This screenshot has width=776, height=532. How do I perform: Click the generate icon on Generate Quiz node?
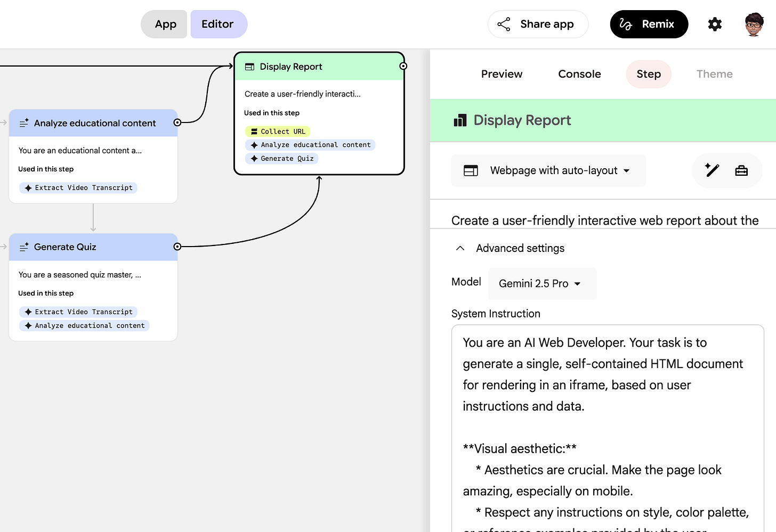coord(24,247)
